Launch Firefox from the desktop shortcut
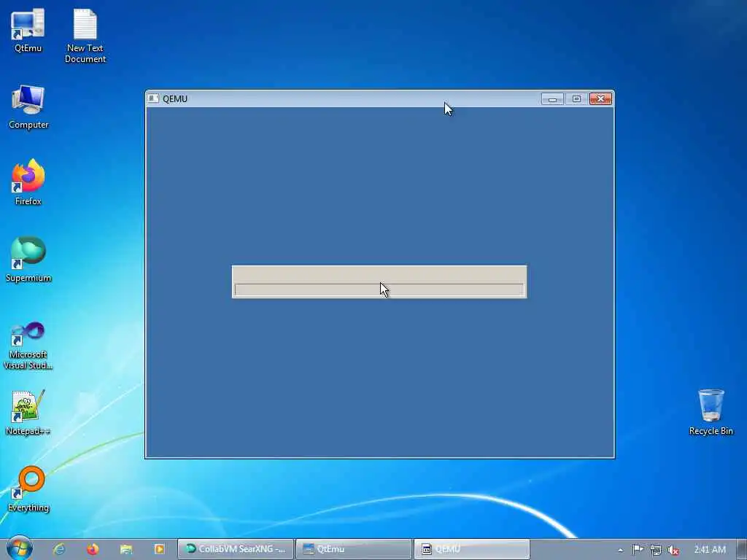Viewport: 747px width, 560px height. 28,182
